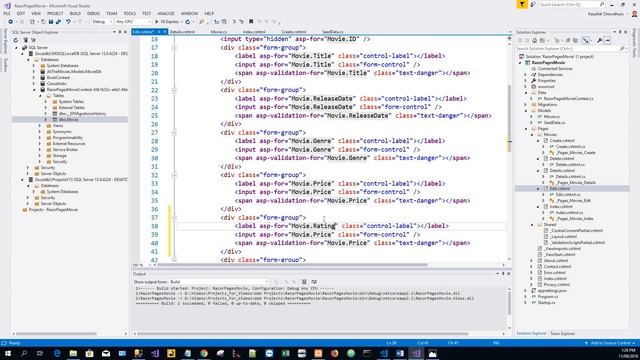Screen dimensions: 640x360
Task: Open Firefox from taskbar
Action: [335, 353]
